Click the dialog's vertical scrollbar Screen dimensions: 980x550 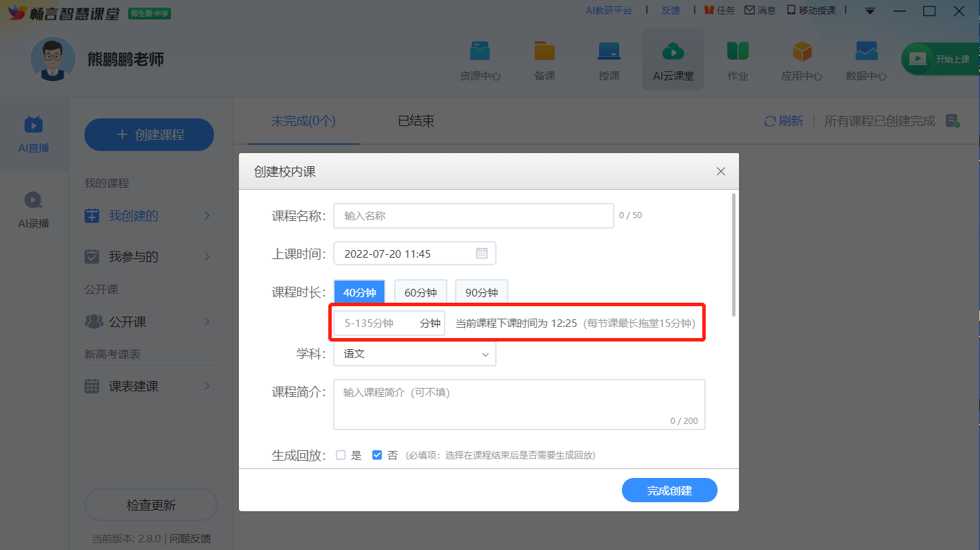[733, 256]
